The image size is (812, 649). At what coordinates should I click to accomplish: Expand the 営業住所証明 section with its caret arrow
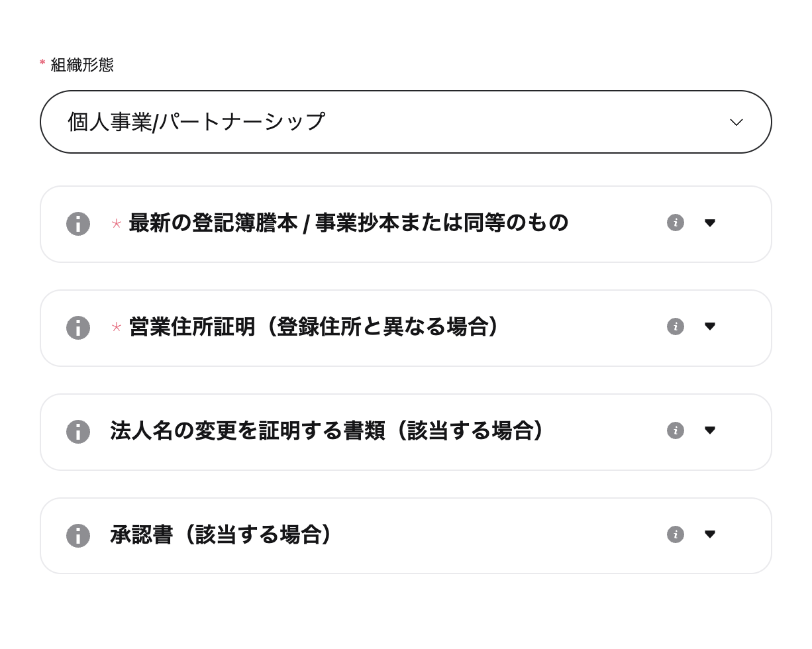tap(710, 326)
